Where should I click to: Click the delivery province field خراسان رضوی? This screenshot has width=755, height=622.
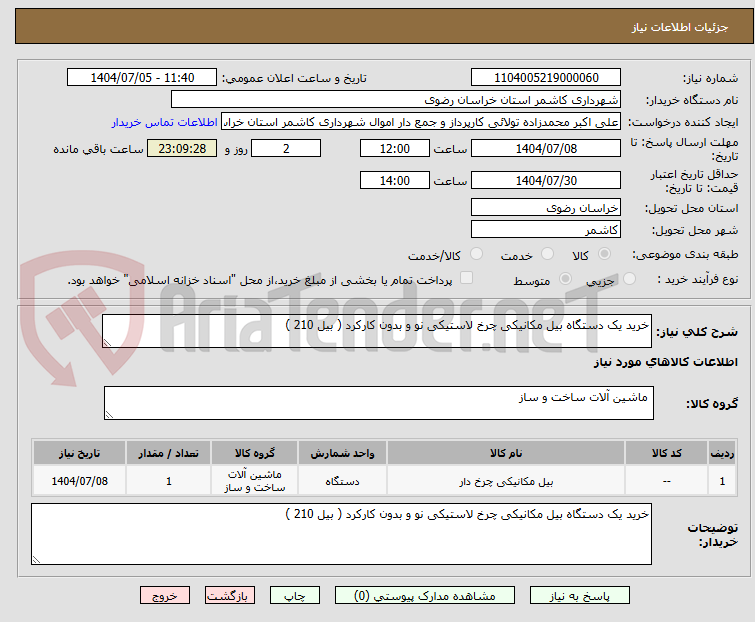546,207
